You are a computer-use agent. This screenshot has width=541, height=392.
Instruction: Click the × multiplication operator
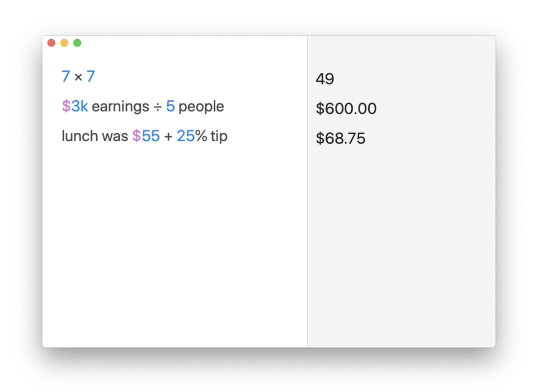tap(78, 77)
